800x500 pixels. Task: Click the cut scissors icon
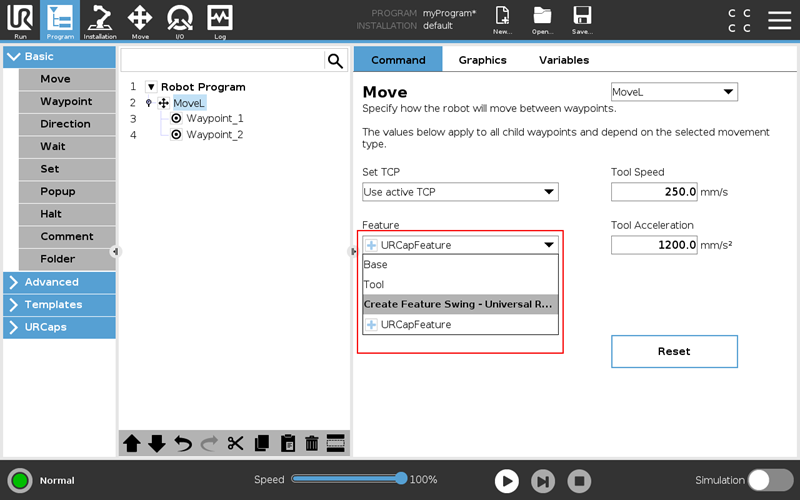236,443
